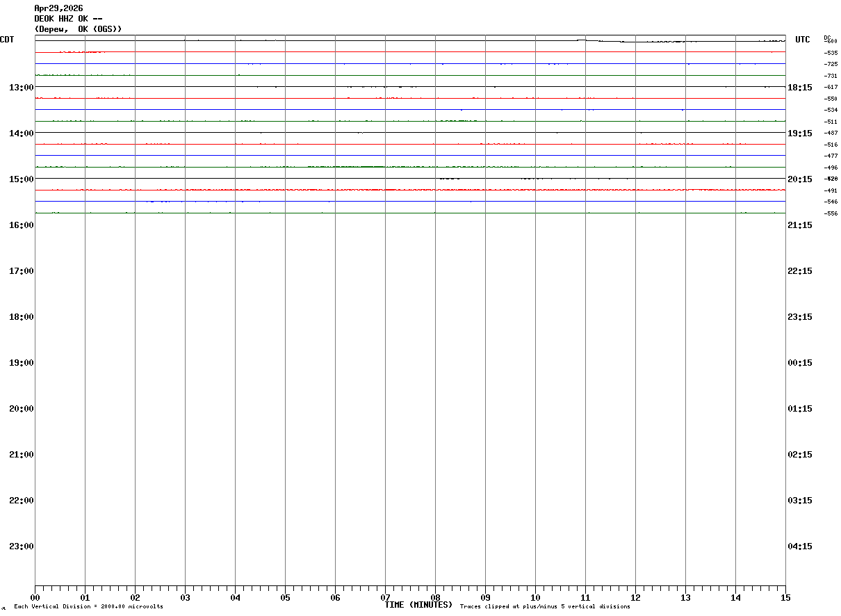Select the -487 DC offset value
The width and height of the screenshot is (841, 616).
831,133
